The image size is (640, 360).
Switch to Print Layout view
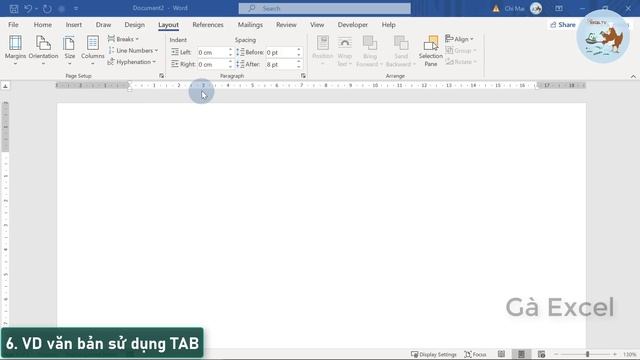click(x=521, y=354)
